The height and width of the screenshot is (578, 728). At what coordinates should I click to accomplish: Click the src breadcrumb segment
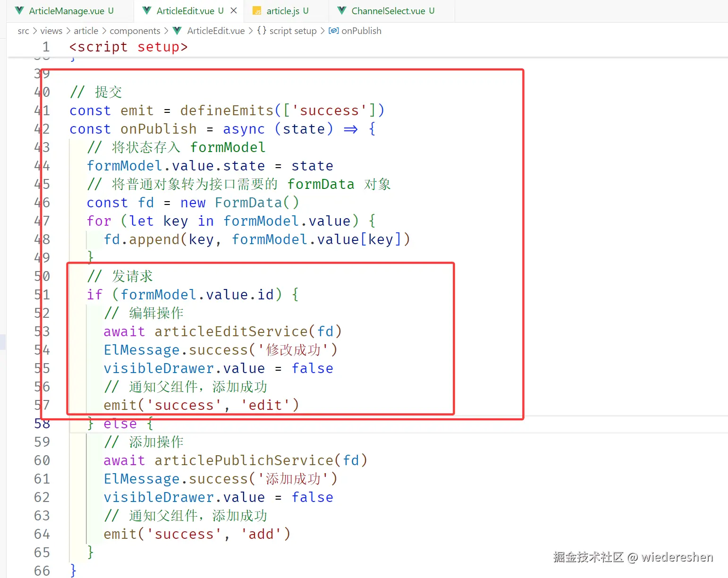[x=23, y=31]
